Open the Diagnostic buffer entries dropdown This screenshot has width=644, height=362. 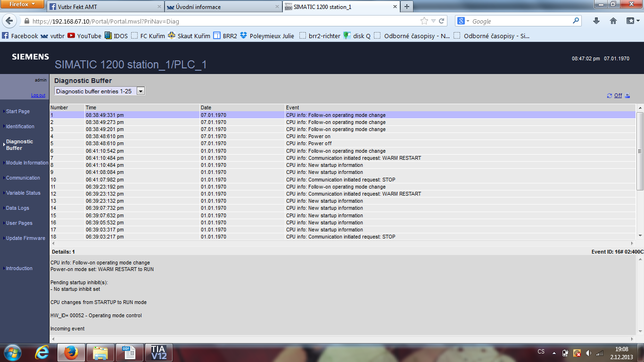tap(99, 91)
